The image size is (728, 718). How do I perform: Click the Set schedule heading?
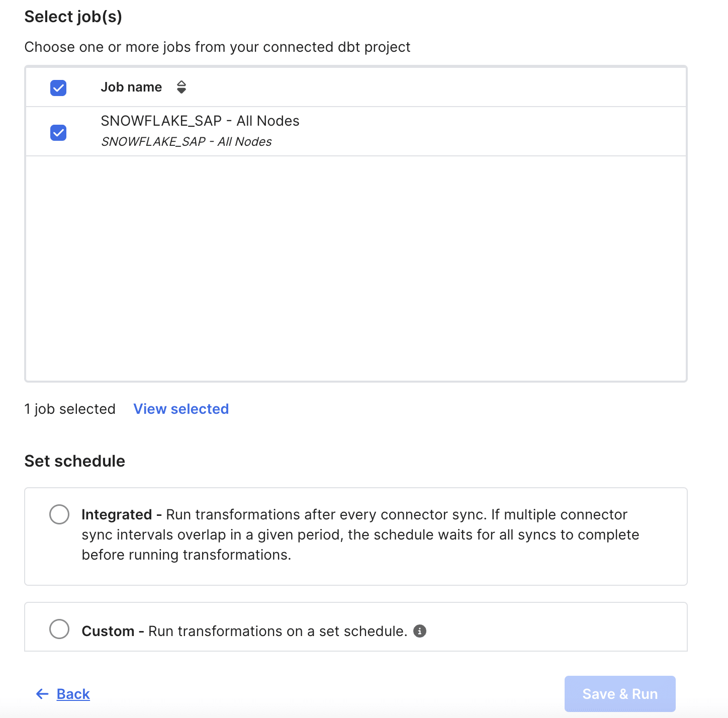[x=75, y=461]
